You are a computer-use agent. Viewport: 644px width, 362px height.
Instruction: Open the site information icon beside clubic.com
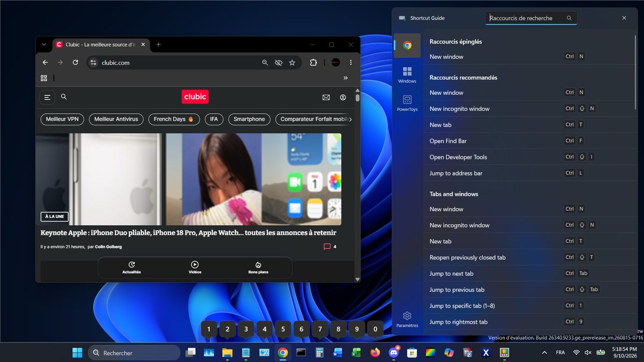tap(93, 63)
